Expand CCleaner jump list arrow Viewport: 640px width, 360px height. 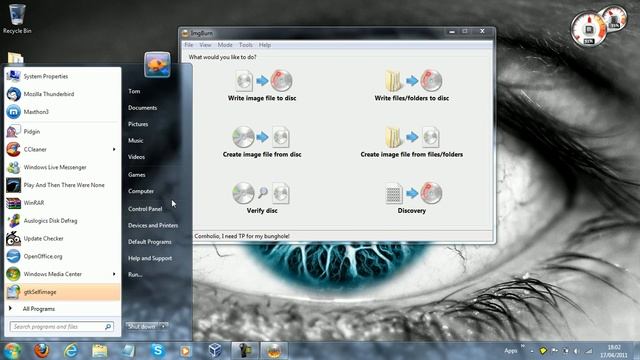[114, 149]
